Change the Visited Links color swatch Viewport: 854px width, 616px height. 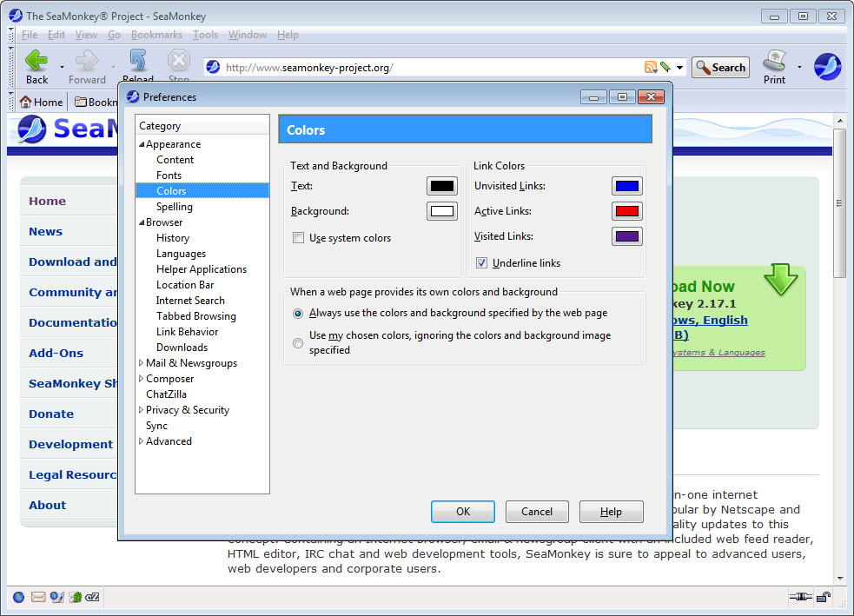click(627, 236)
